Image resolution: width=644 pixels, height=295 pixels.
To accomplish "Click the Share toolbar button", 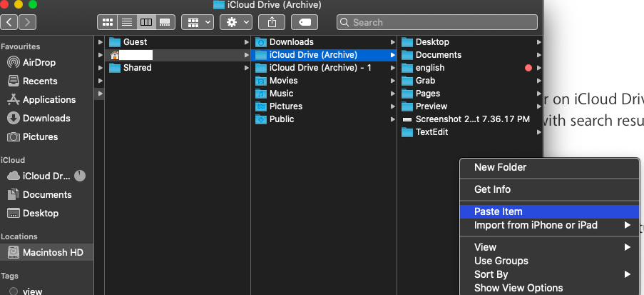I will click(x=272, y=22).
